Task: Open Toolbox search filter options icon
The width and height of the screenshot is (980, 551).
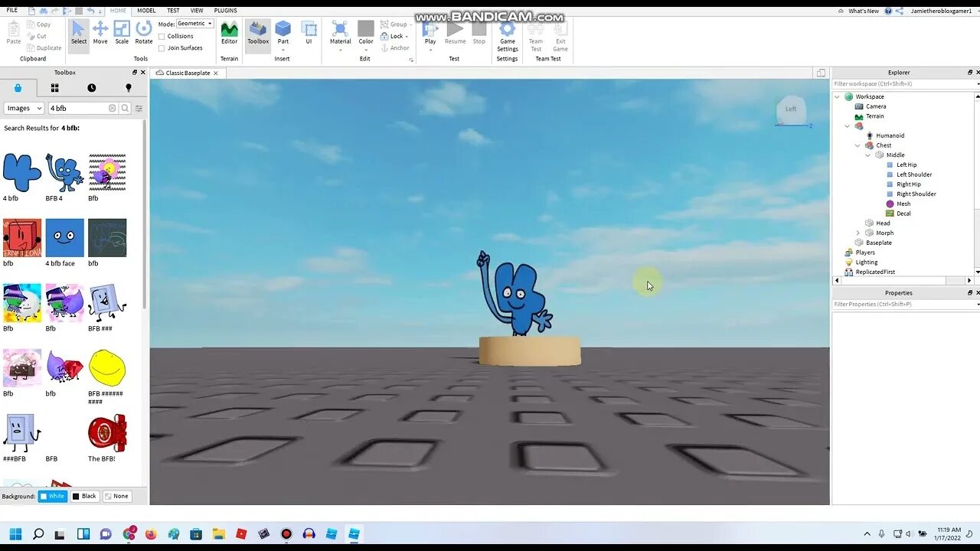Action: click(139, 109)
